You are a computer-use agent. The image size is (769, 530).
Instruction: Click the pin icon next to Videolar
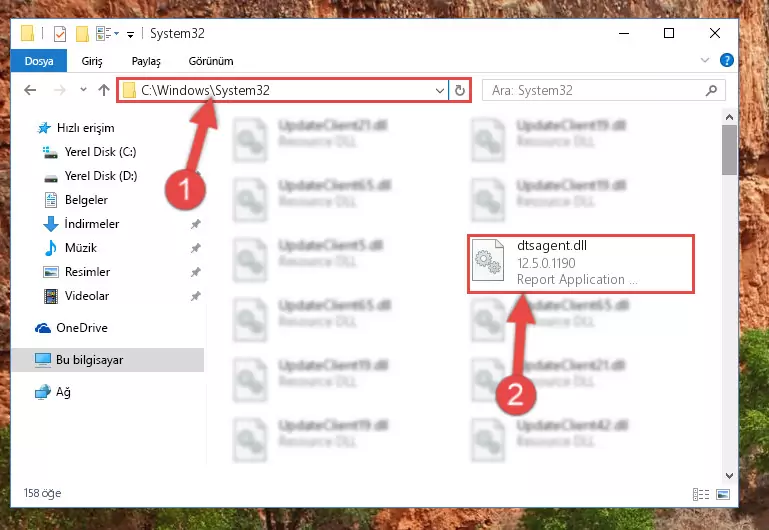coord(196,296)
